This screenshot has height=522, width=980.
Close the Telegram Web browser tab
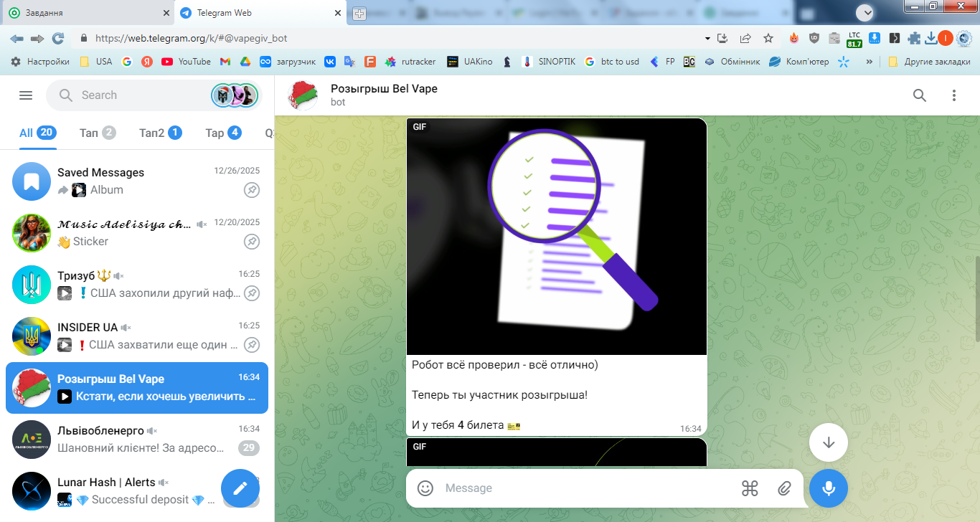[337, 13]
